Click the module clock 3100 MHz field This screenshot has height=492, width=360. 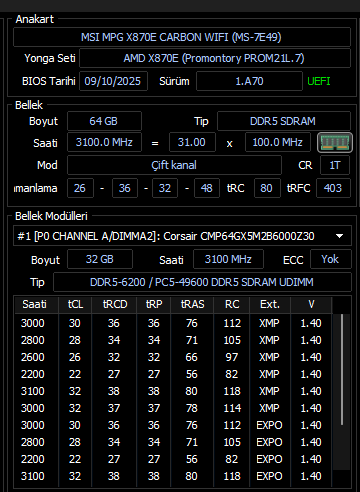pyautogui.click(x=228, y=259)
